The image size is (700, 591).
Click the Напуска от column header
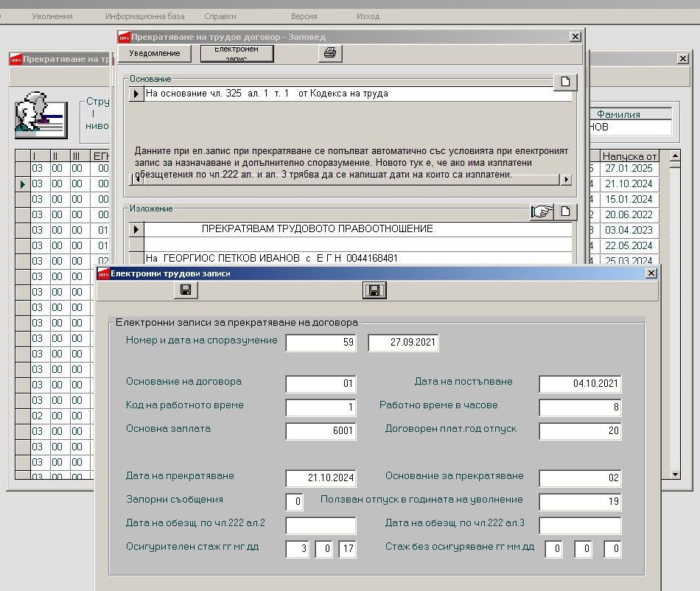point(629,156)
